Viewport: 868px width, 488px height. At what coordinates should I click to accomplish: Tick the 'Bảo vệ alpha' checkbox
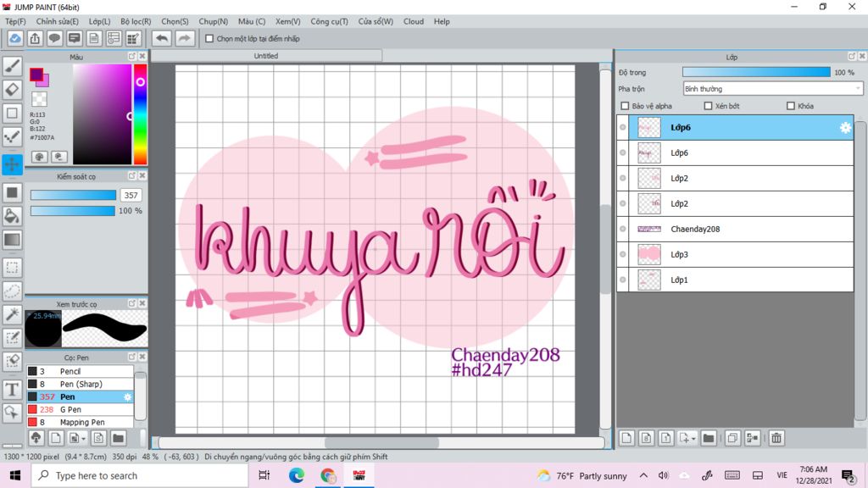tap(625, 106)
